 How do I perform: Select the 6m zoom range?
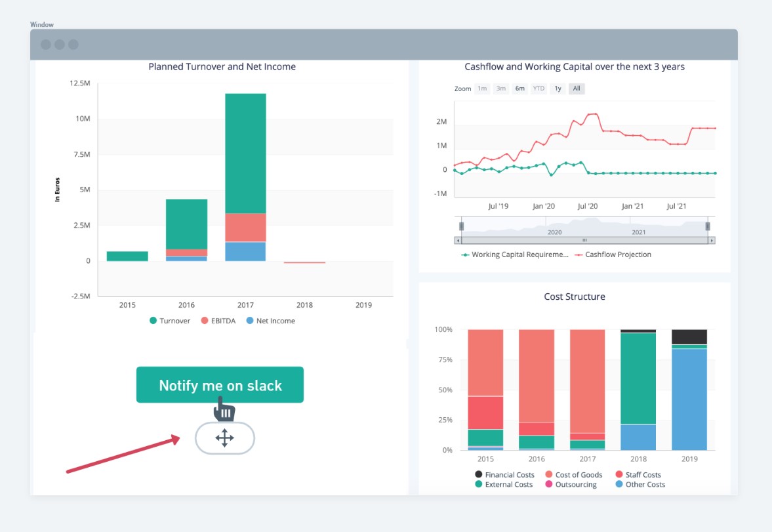tap(520, 89)
